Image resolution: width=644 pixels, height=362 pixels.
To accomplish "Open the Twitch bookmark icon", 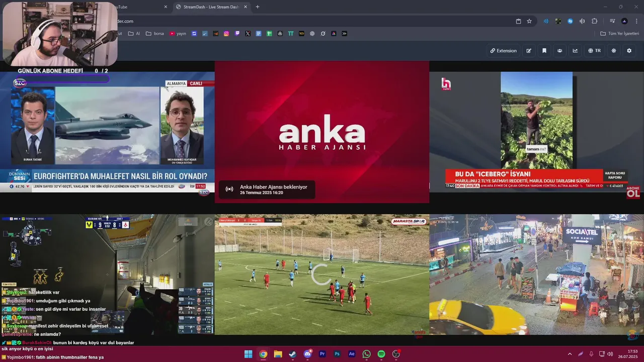I will pyautogui.click(x=237, y=34).
